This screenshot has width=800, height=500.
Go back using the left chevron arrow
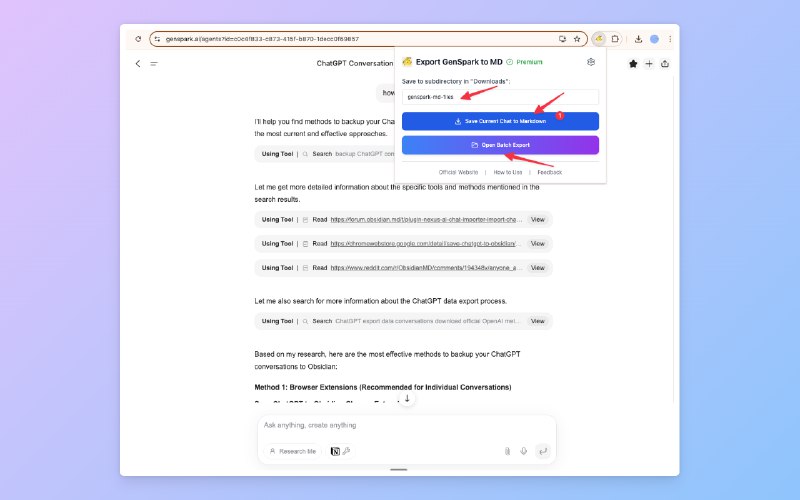138,64
